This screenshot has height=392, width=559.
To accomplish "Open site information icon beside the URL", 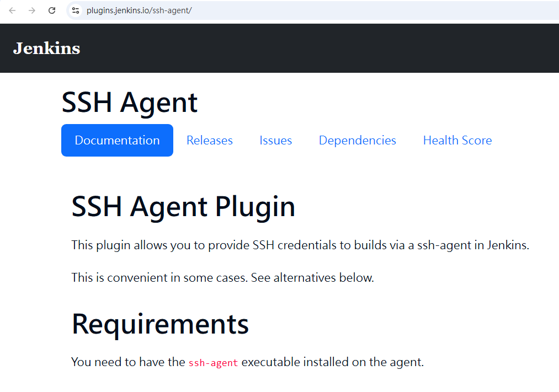I will [76, 10].
